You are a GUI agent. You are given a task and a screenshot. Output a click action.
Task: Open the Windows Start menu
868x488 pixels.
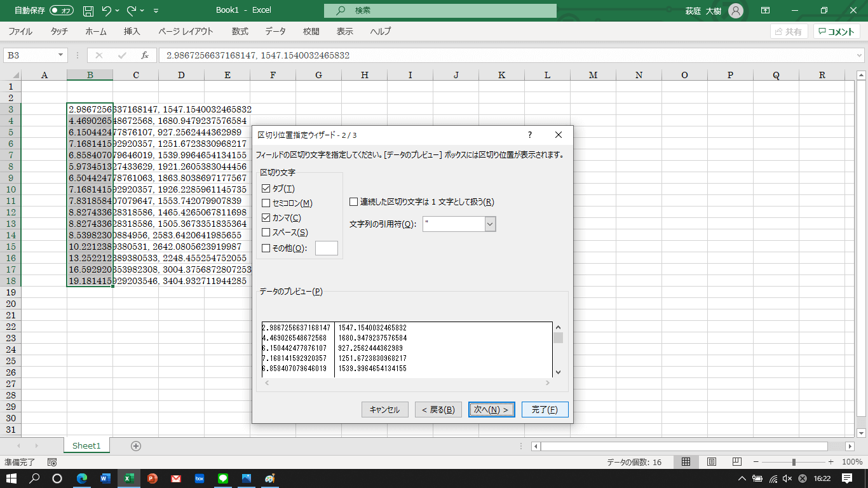(11, 478)
